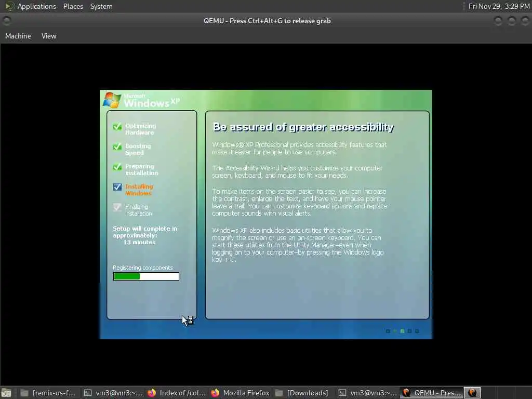Click the Preparing installation green checkmark
Screen dimensions: 532x399
(x=117, y=167)
